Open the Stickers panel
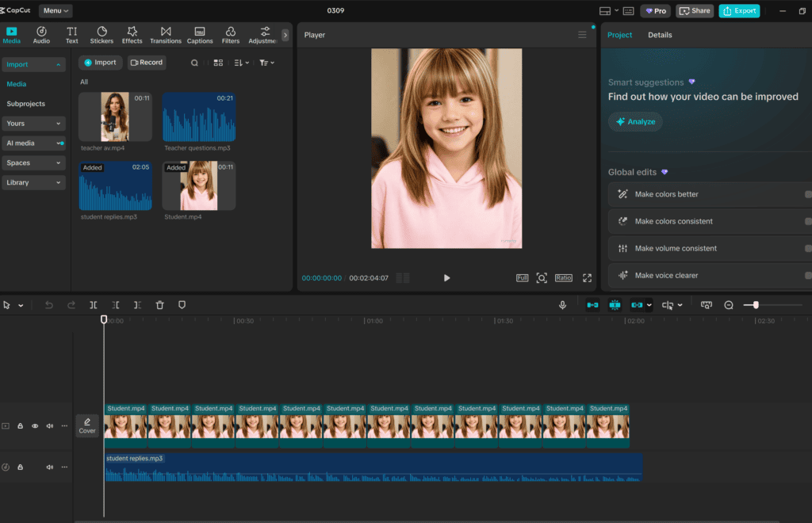The image size is (812, 523). (x=101, y=35)
